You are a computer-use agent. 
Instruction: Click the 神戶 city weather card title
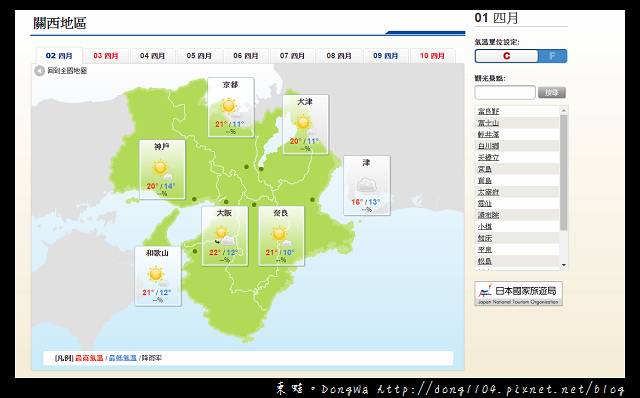tap(162, 147)
